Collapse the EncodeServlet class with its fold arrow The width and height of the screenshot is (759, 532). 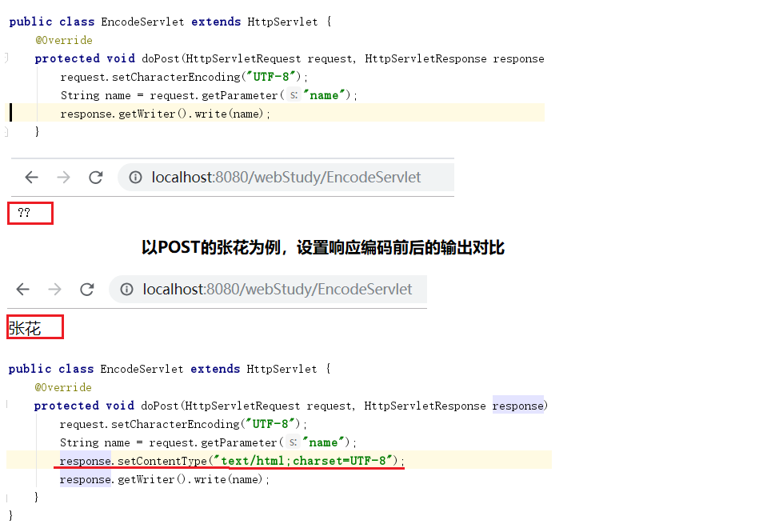[6, 22]
